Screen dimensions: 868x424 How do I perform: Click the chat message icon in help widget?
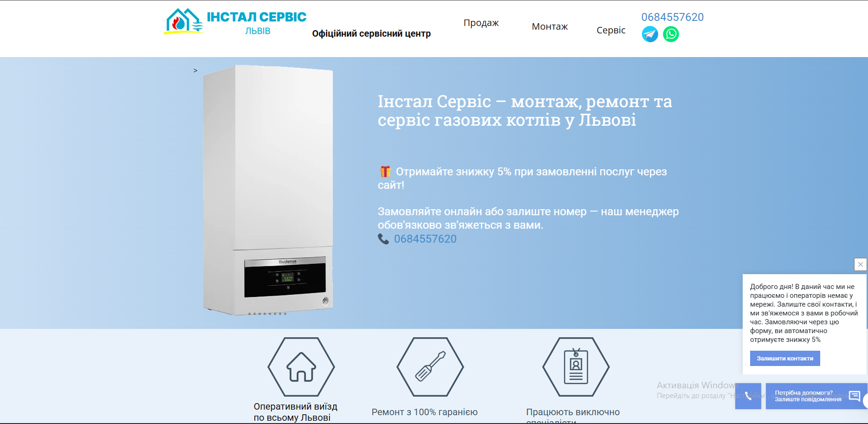click(855, 396)
